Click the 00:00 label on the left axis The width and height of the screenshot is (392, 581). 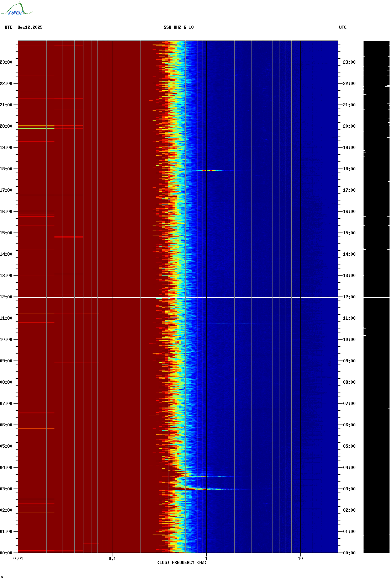6,553
